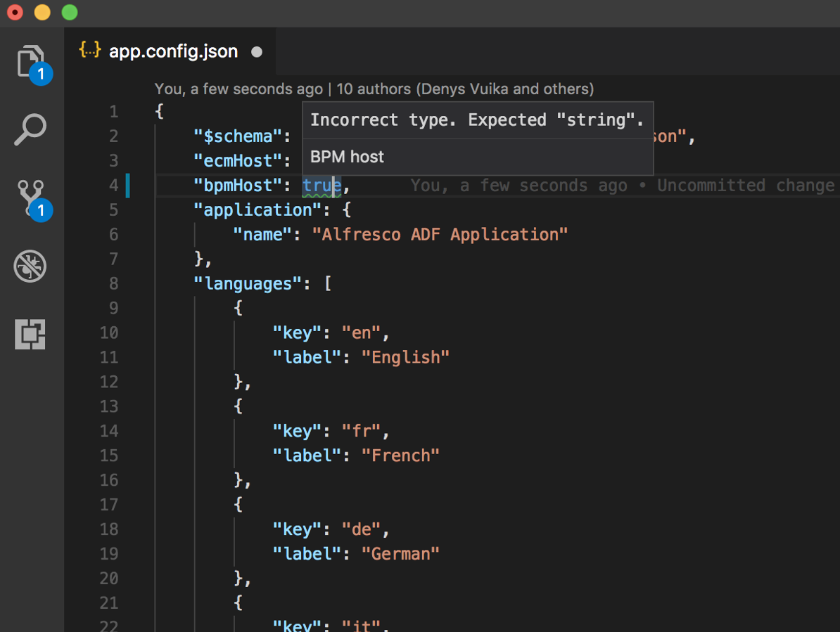The height and width of the screenshot is (632, 840).
Task: Click the "BPM host" description in hover tooltip
Action: [x=347, y=157]
